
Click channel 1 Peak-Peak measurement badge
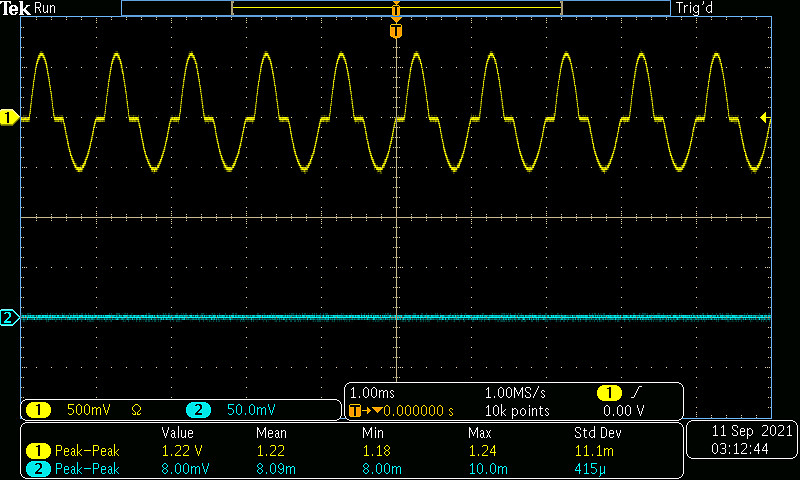pos(38,451)
